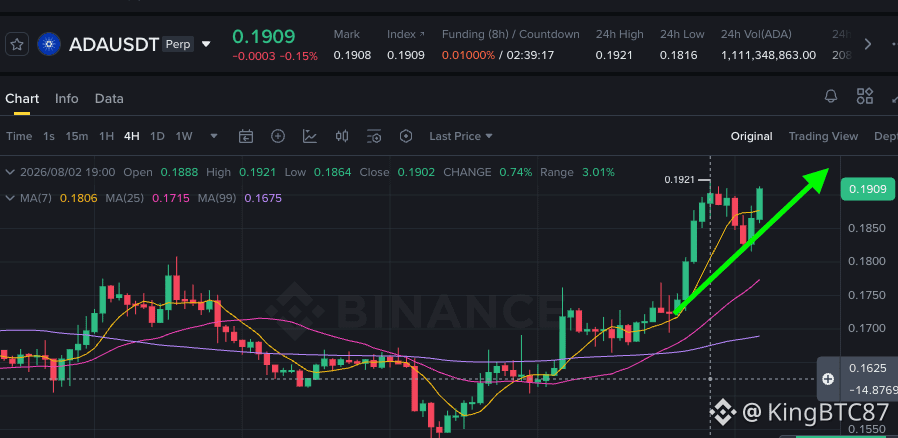The width and height of the screenshot is (898, 438).
Task: Click the green 0.1909 price axis label
Action: pyautogui.click(x=868, y=189)
